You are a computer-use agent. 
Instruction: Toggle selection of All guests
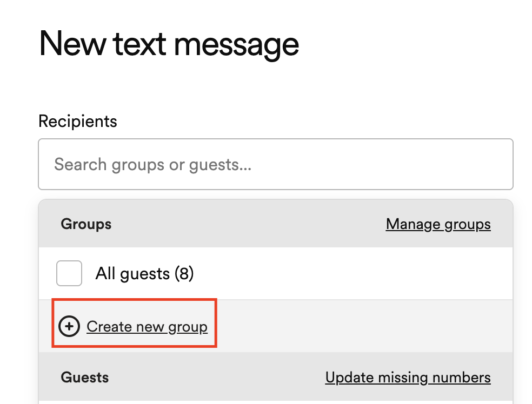[69, 273]
